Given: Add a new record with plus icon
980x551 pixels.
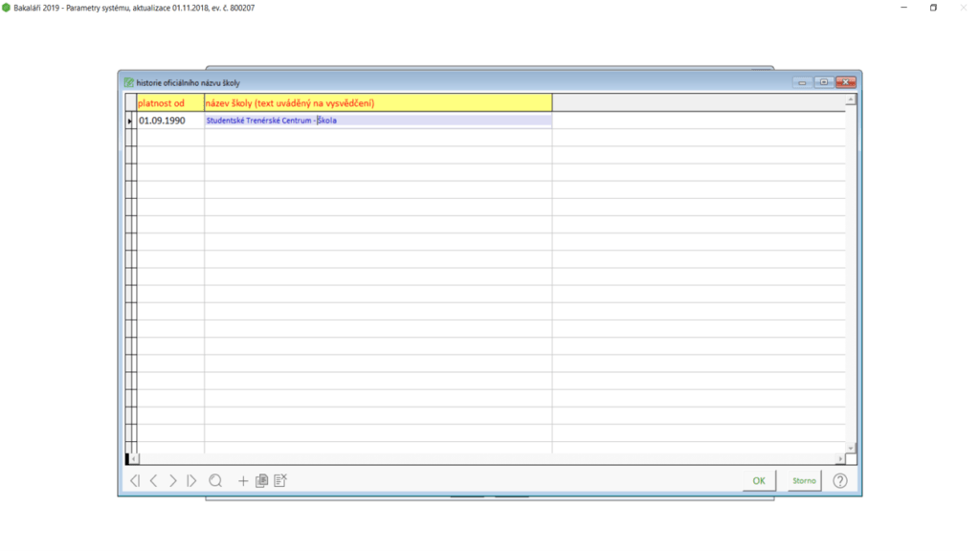Looking at the screenshot, I should (x=243, y=481).
